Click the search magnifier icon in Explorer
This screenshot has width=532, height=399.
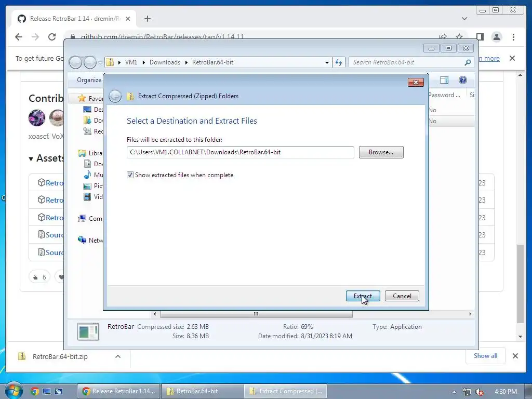[468, 62]
